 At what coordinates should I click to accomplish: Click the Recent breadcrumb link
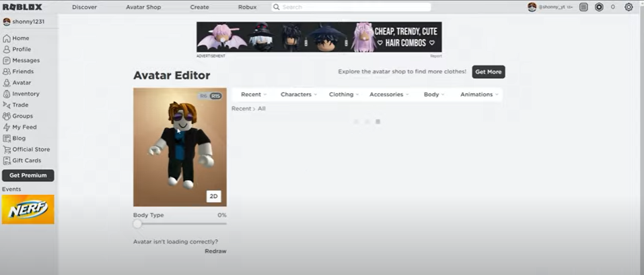(x=241, y=109)
